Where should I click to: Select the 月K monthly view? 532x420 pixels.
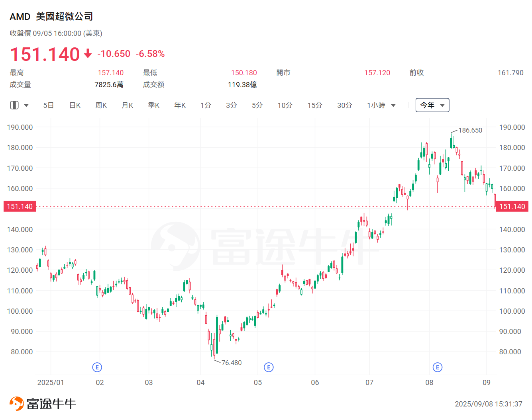[x=127, y=105]
